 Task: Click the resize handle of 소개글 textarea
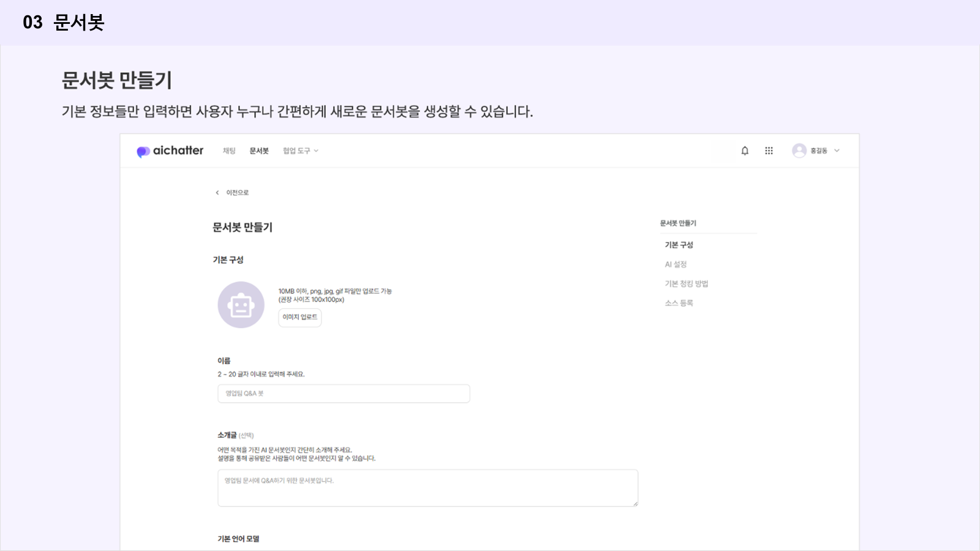(x=635, y=503)
